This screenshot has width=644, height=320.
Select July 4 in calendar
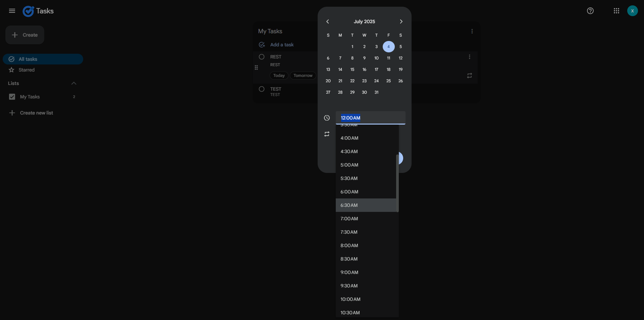(388, 47)
